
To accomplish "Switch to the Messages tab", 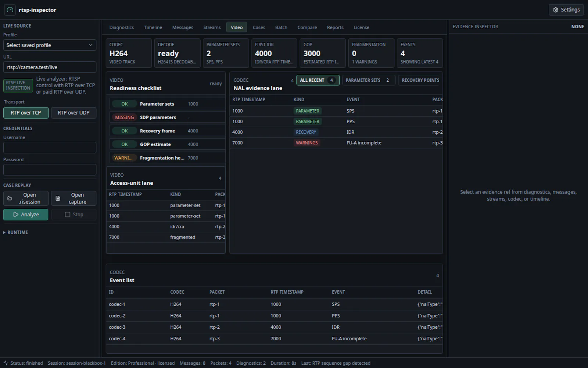I will tap(183, 27).
